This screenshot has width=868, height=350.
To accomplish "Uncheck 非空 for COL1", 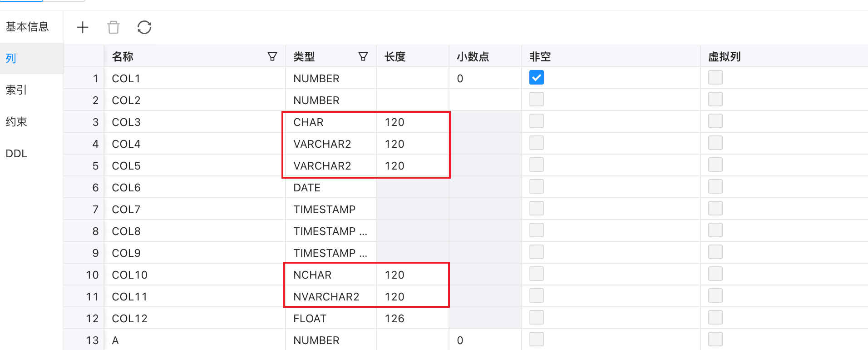I will pyautogui.click(x=536, y=77).
